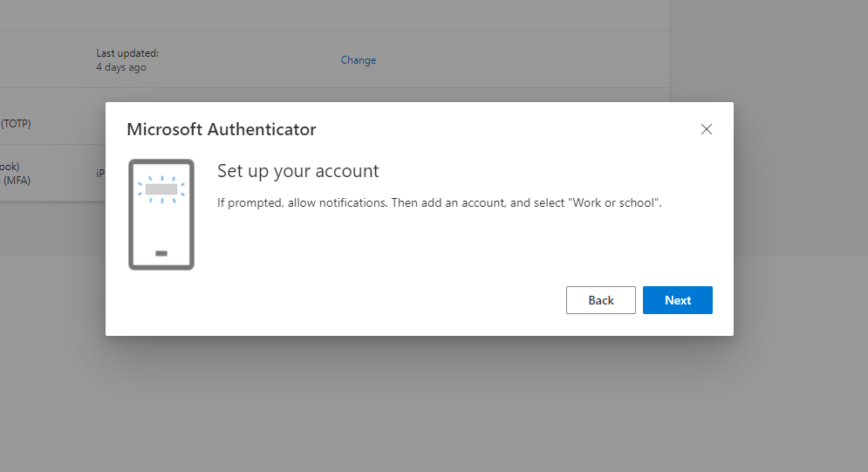Click the greyed-out page margin beside dialog

[x=801, y=222]
